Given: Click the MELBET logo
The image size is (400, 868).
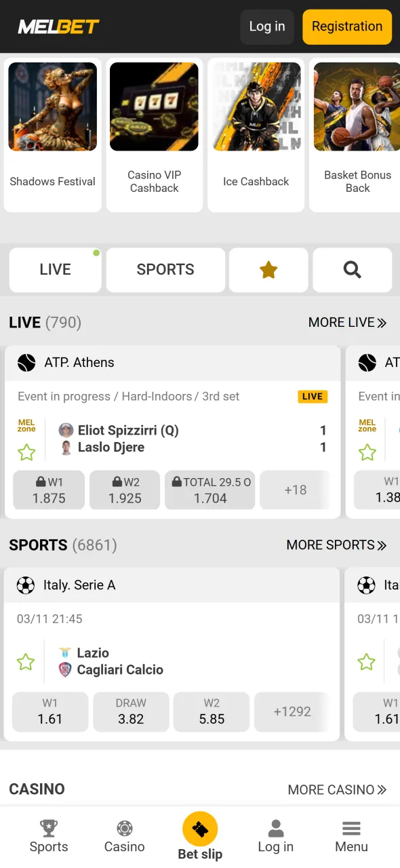Looking at the screenshot, I should point(58,26).
